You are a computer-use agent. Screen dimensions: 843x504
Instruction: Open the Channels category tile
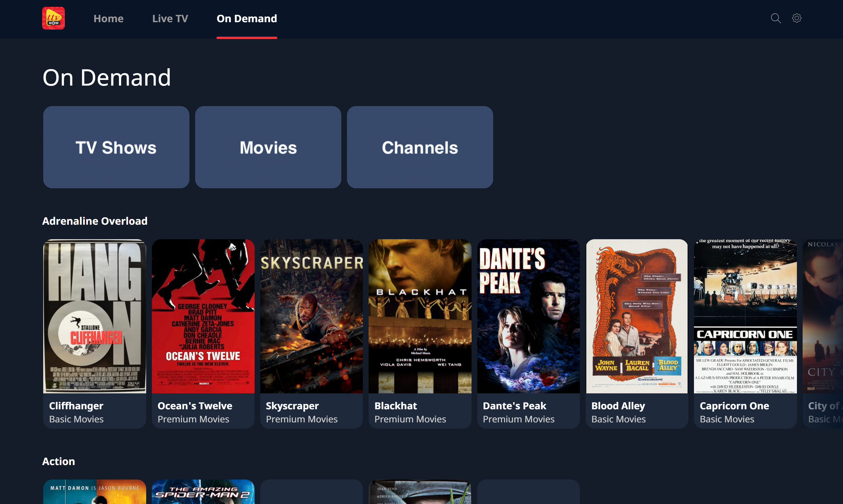420,147
